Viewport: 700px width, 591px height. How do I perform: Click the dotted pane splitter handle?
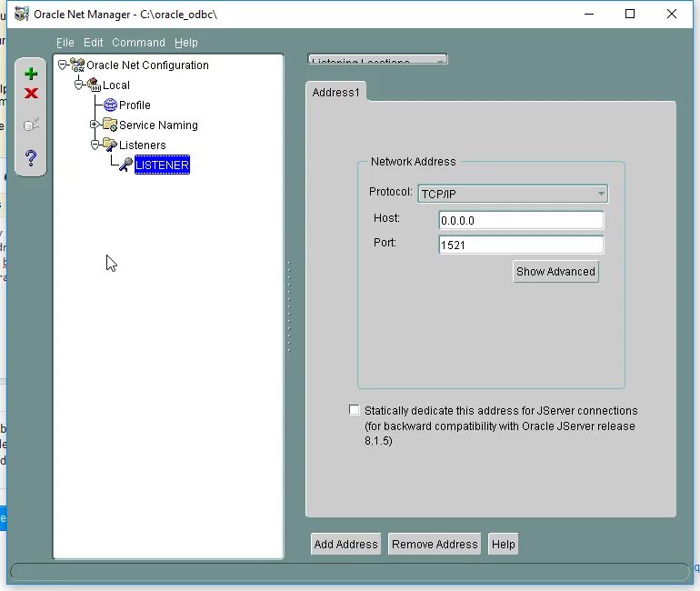(289, 307)
